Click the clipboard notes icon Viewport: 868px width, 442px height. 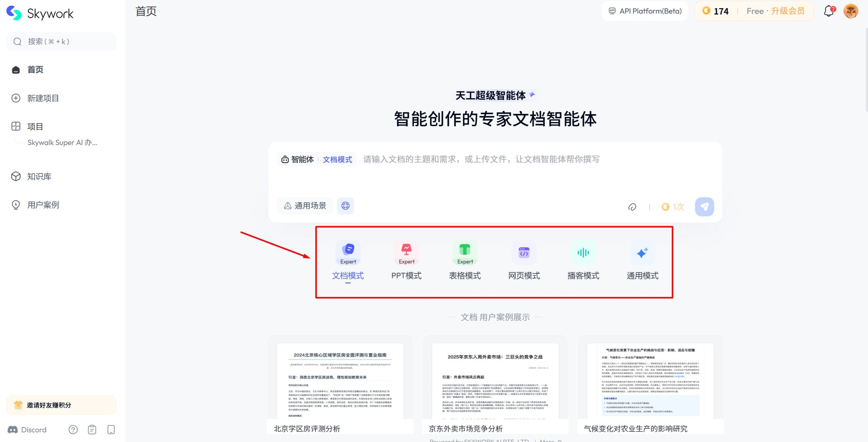[92, 430]
